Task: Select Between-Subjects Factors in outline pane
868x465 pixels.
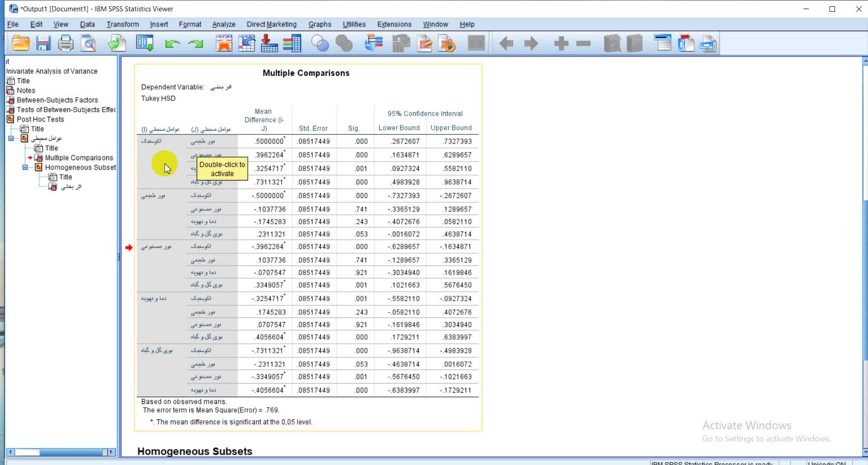Action: (57, 100)
